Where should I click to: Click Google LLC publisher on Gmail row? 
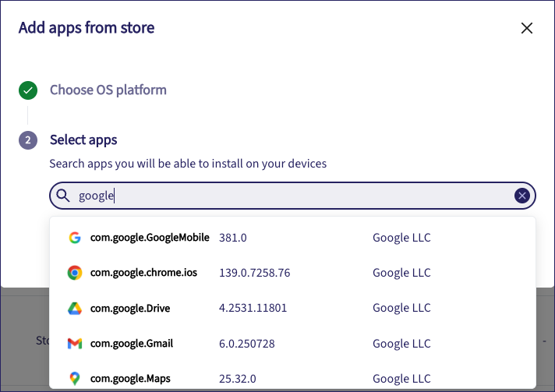tap(401, 344)
